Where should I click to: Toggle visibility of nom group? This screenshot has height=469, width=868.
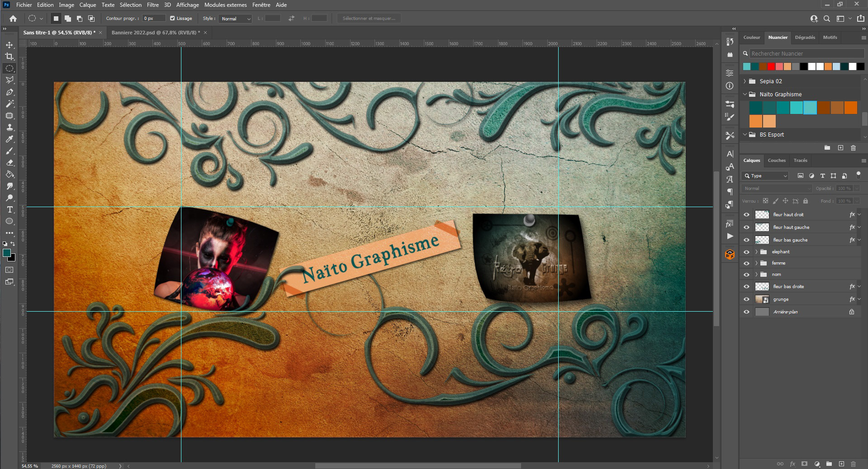pos(747,275)
